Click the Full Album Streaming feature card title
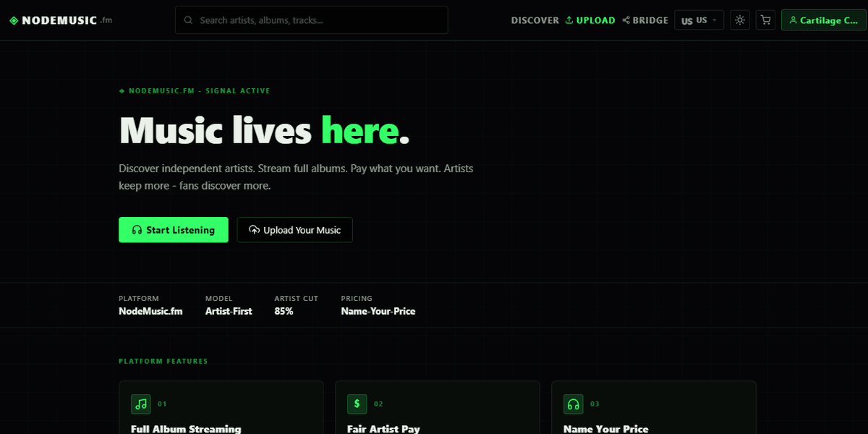Image resolution: width=868 pixels, height=434 pixels. (x=186, y=429)
